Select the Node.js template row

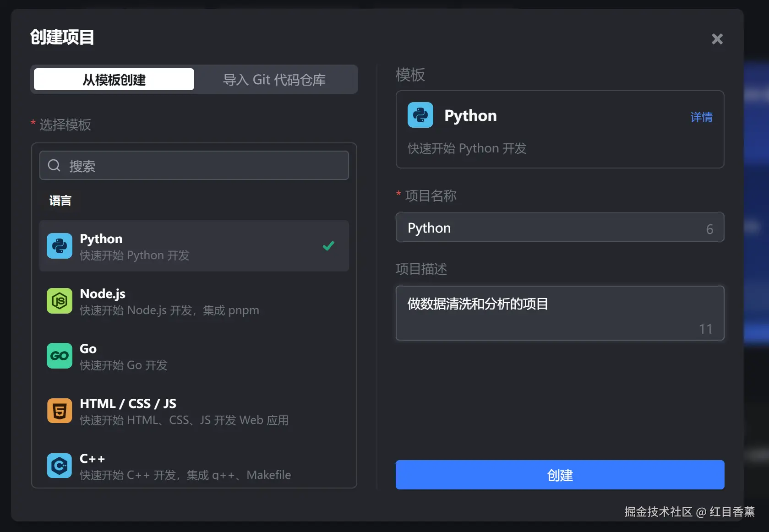(x=194, y=301)
